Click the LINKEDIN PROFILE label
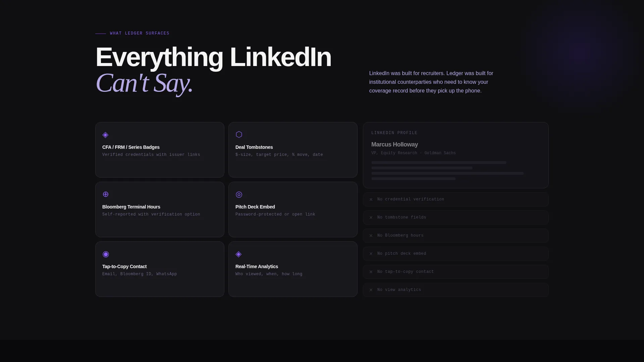 tap(394, 133)
